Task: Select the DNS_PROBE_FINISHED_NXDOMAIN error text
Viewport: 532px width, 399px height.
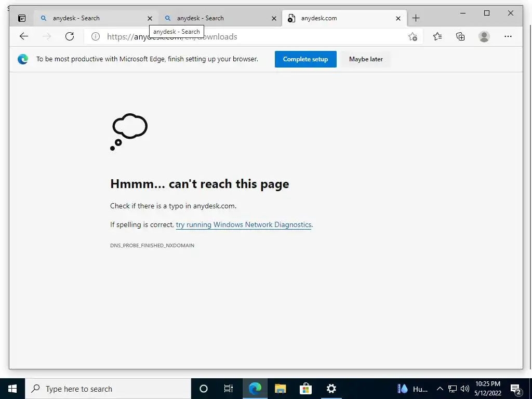Action: coord(152,245)
